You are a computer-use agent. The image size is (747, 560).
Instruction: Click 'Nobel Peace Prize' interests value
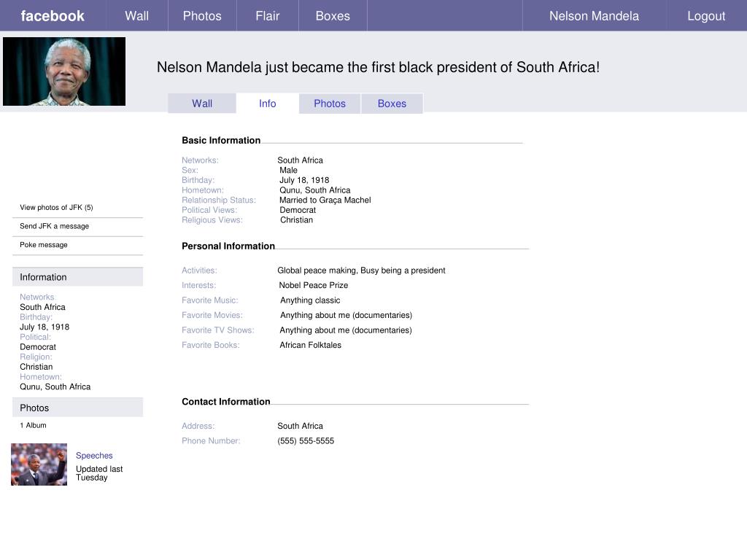click(314, 285)
